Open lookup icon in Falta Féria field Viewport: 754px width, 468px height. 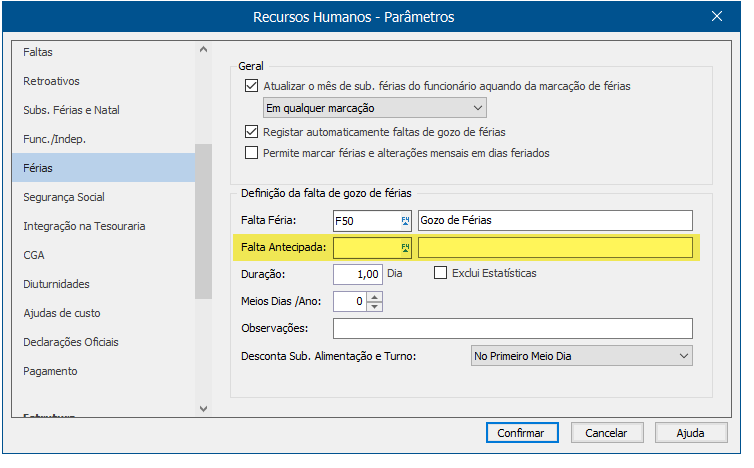406,220
